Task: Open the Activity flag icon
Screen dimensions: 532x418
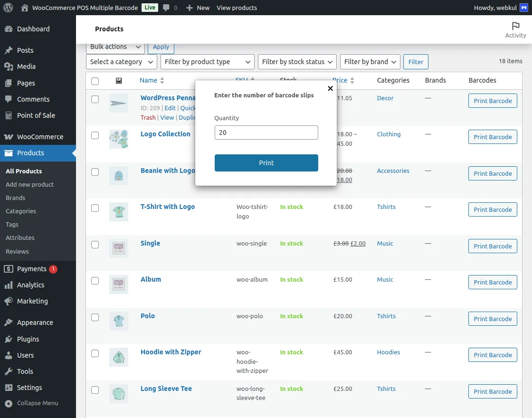Action: [x=515, y=26]
